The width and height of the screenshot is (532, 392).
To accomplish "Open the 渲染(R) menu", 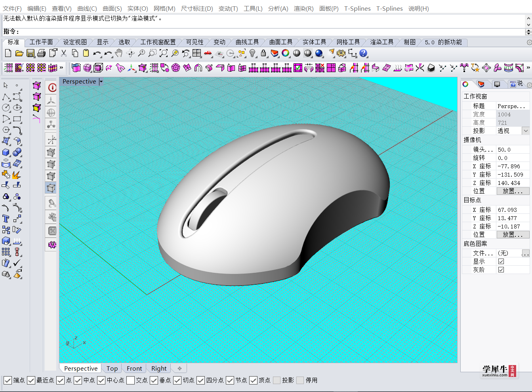I will pyautogui.click(x=304, y=8).
